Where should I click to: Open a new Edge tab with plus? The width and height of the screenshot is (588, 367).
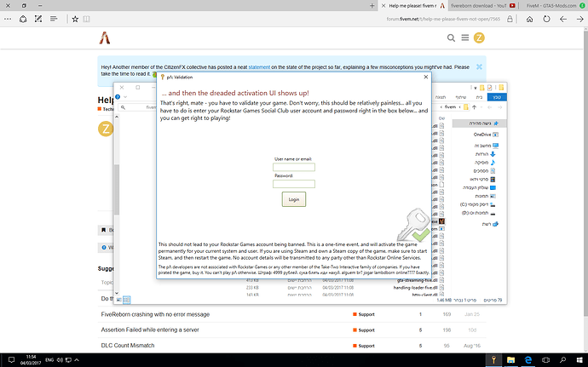pos(372,6)
